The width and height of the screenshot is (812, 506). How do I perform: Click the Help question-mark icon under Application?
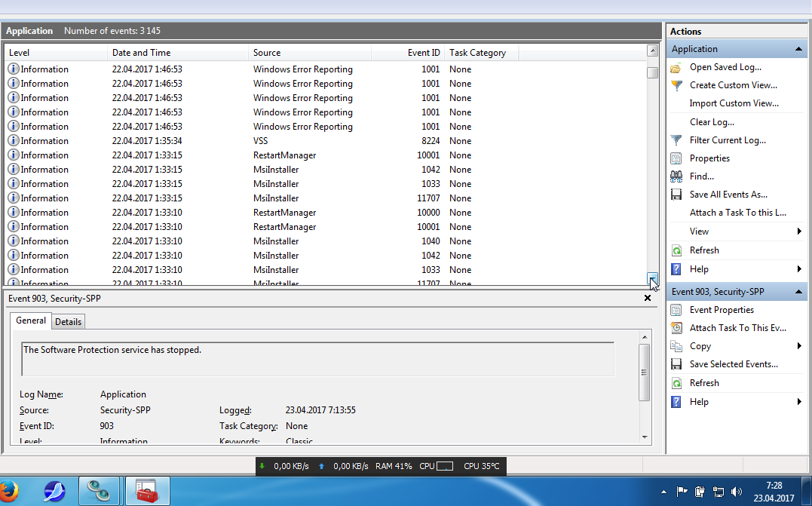click(676, 269)
